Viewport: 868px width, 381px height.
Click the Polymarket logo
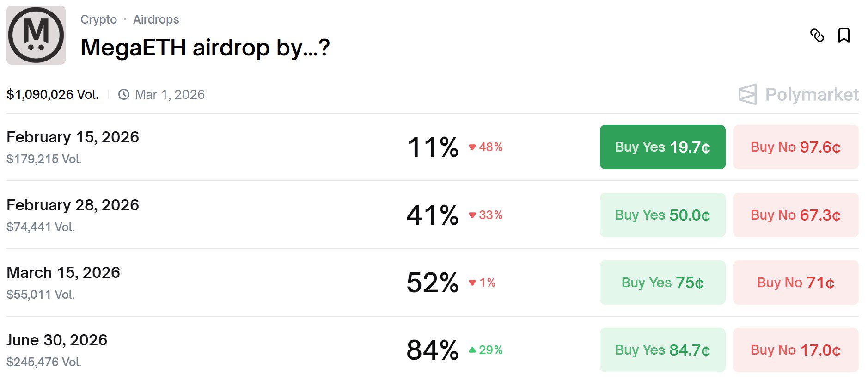(x=798, y=94)
